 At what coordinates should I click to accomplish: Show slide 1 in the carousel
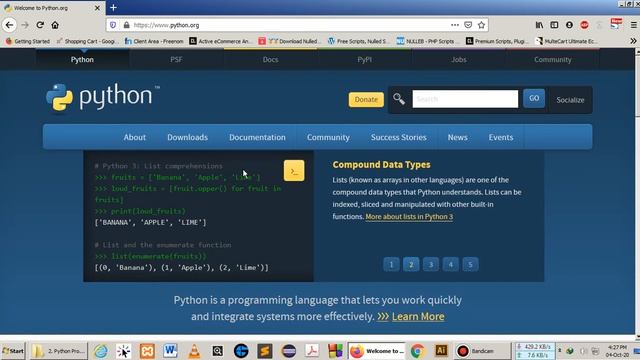(391, 264)
